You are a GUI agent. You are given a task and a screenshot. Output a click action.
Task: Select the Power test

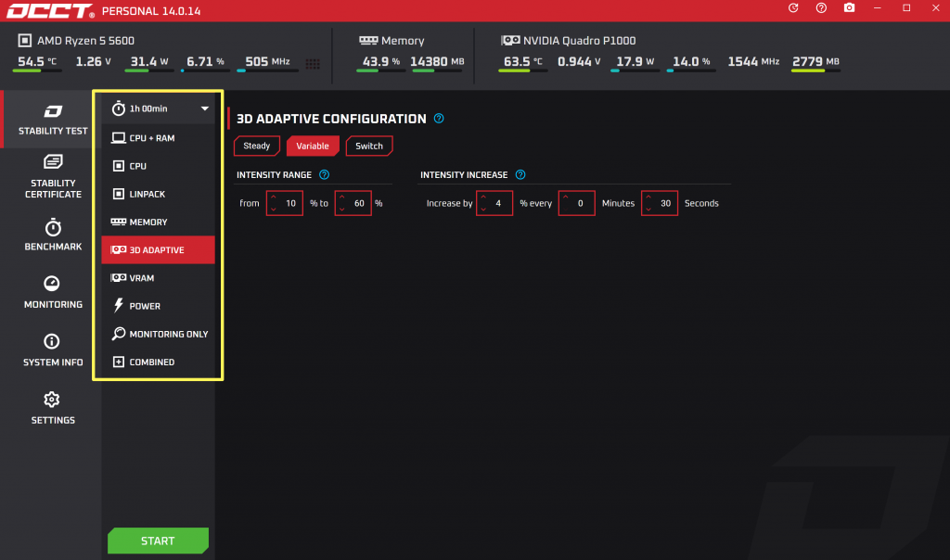158,306
